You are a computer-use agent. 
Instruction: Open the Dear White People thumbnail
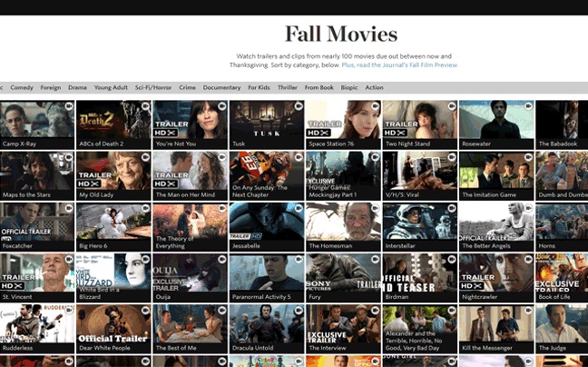[x=113, y=329]
